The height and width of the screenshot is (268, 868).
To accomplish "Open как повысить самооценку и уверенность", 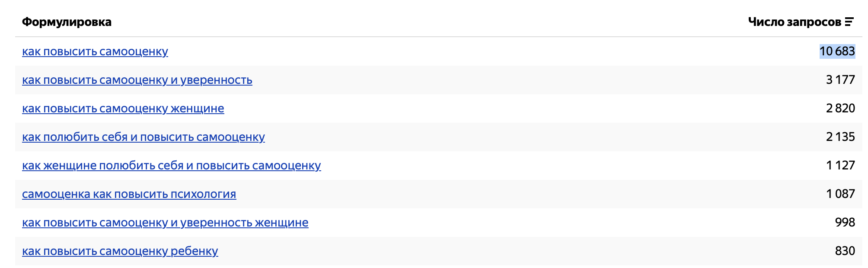I will point(137,80).
